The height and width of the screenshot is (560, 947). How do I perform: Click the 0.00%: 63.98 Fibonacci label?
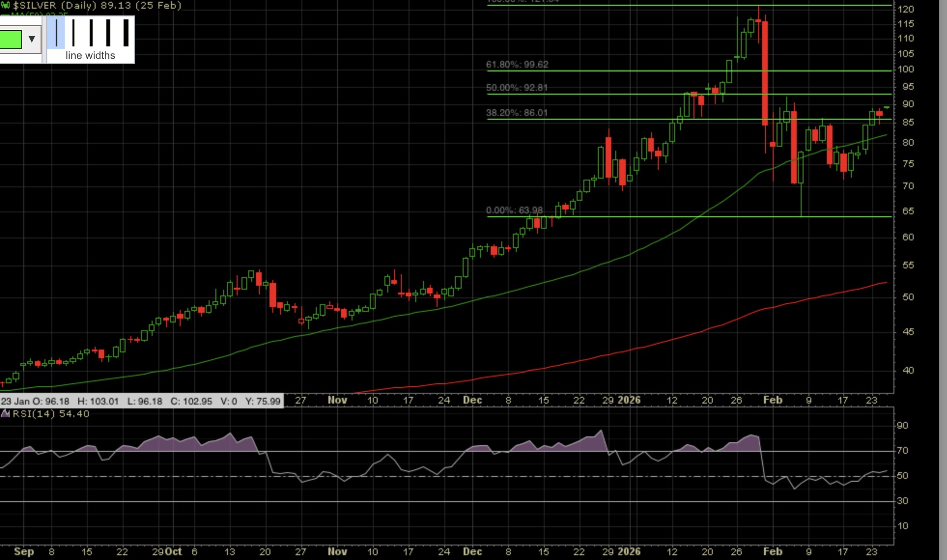514,210
